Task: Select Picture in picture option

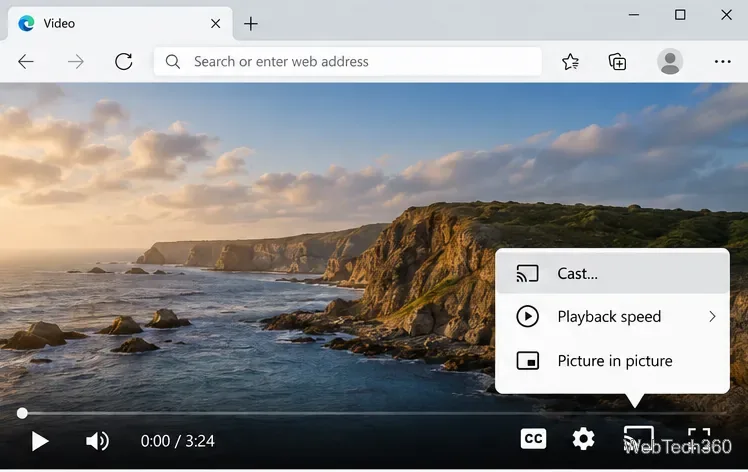Action: (613, 361)
